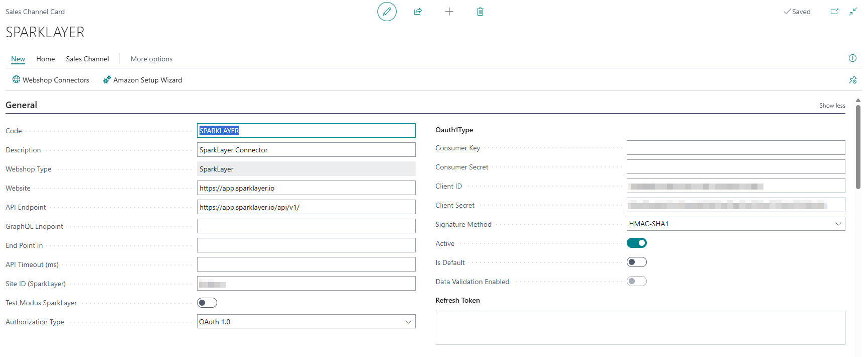868x357 pixels.
Task: Click the Signature Method label
Action: pos(463,224)
